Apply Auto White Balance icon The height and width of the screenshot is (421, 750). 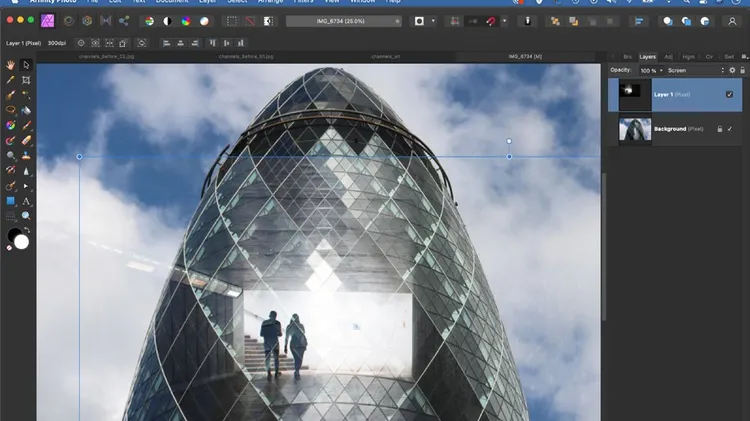click(x=204, y=21)
